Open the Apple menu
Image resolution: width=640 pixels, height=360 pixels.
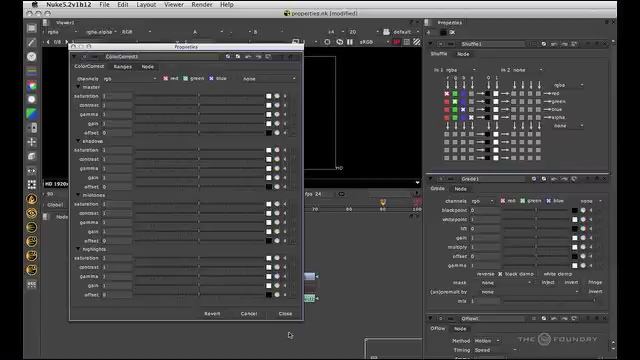(35, 4)
